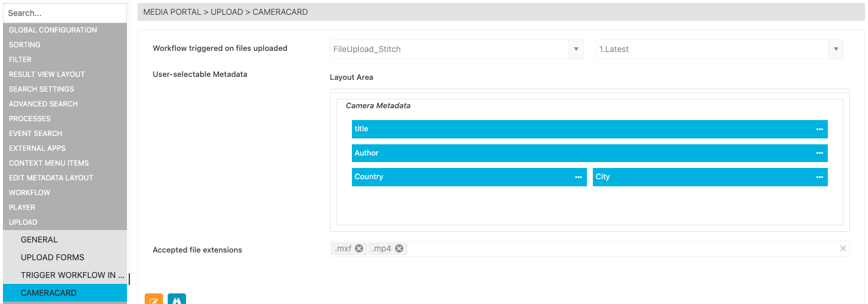Click in the sidebar Search field

coord(65,13)
